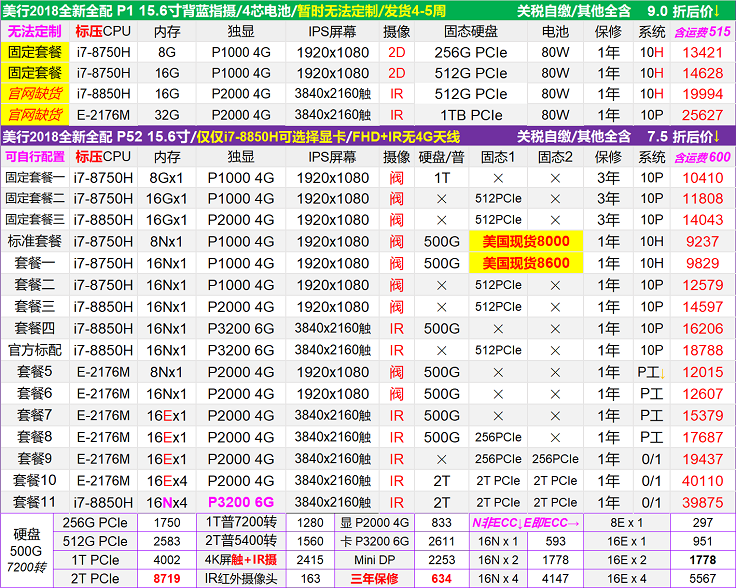Image resolution: width=736 pixels, height=588 pixels.
Task: Select the price 14628
Action: [702, 73]
